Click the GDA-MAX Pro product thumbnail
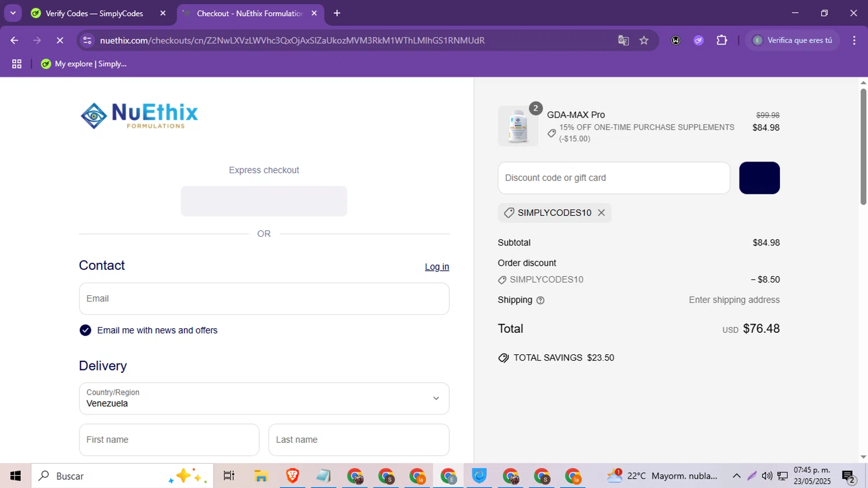 pos(518,126)
